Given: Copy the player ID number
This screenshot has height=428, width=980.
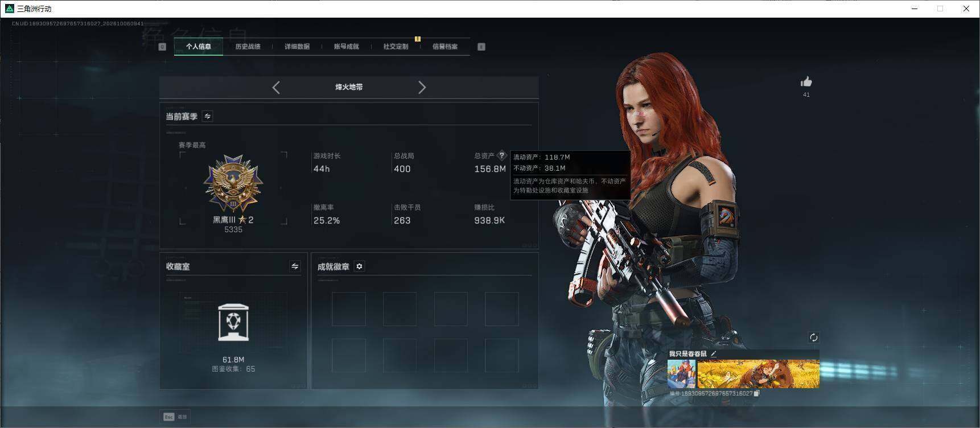Looking at the screenshot, I should (x=756, y=393).
